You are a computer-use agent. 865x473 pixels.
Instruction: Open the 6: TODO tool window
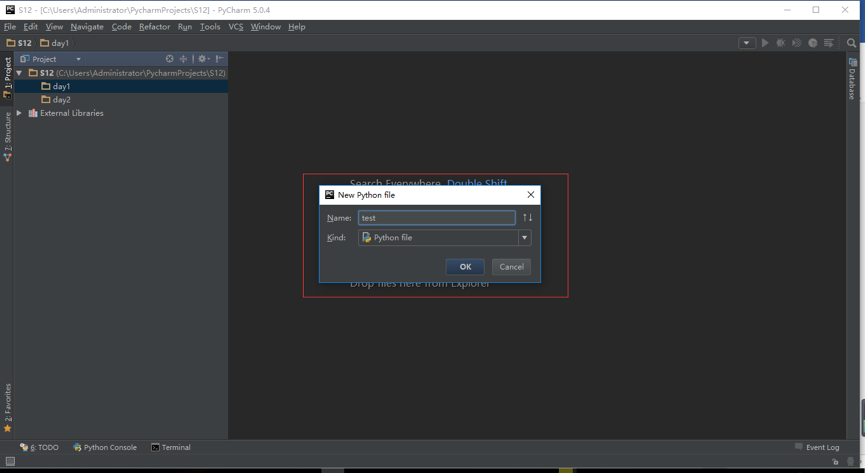(x=39, y=447)
